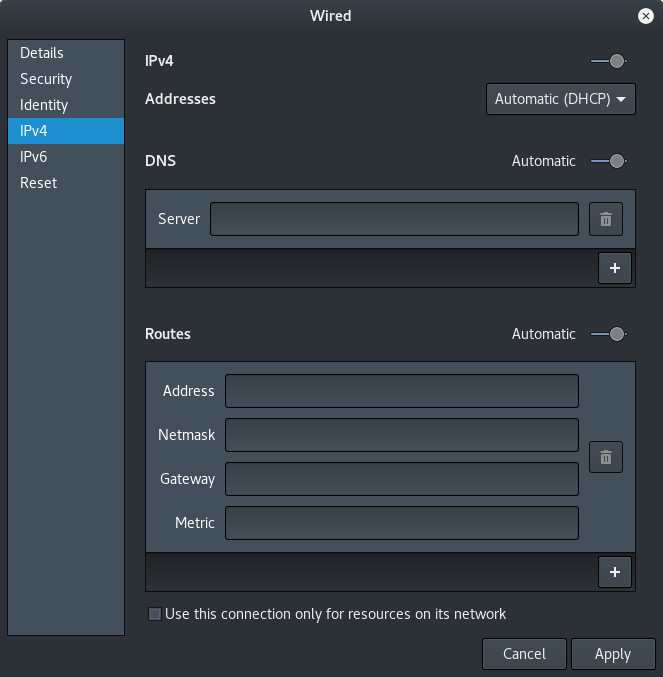Toggle Automatic DNS switch
Viewport: 663px width, 677px height.
(609, 161)
